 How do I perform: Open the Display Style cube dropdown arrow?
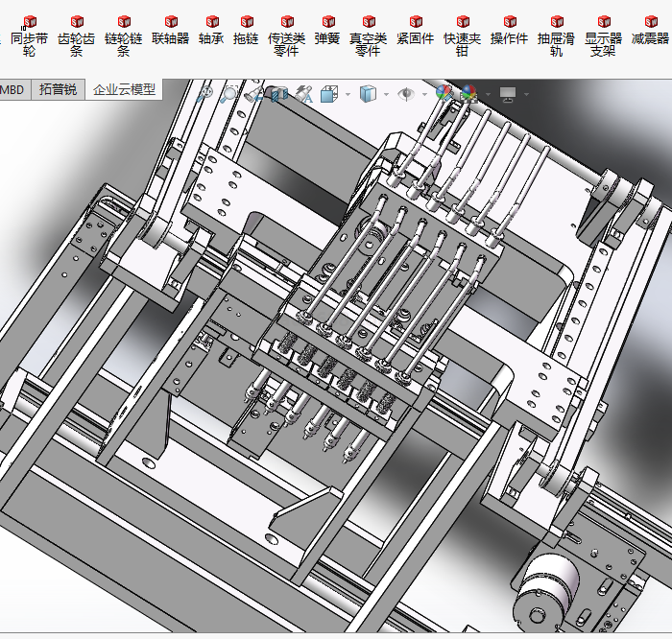pyautogui.click(x=386, y=94)
